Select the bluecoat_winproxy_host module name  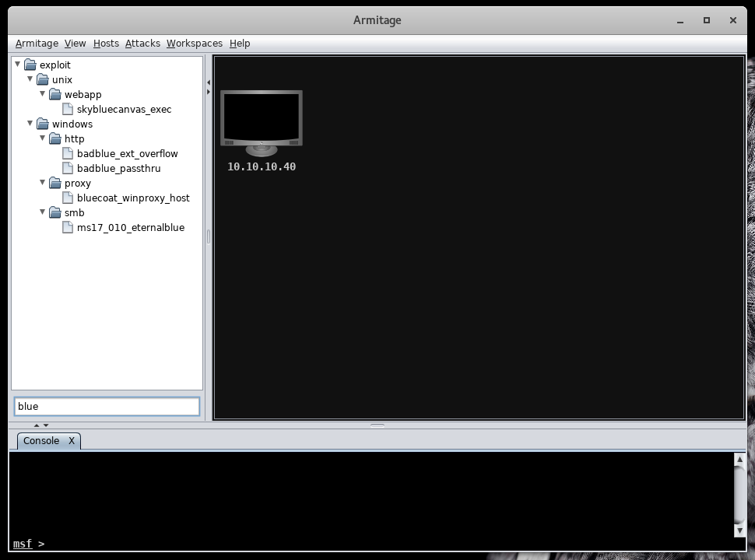point(133,198)
